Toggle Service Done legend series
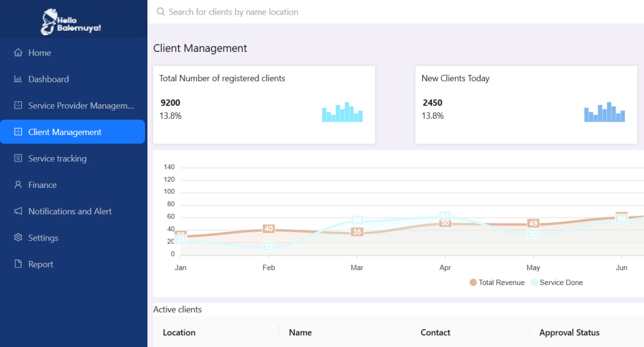The height and width of the screenshot is (347, 644). pyautogui.click(x=556, y=283)
